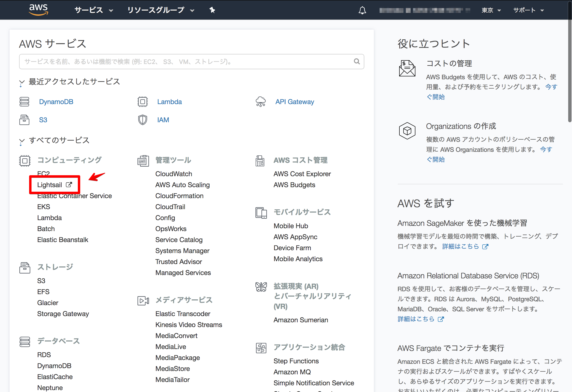Screen dimensions: 572x392
Task: Click the AWS logo home icon
Action: coord(38,10)
